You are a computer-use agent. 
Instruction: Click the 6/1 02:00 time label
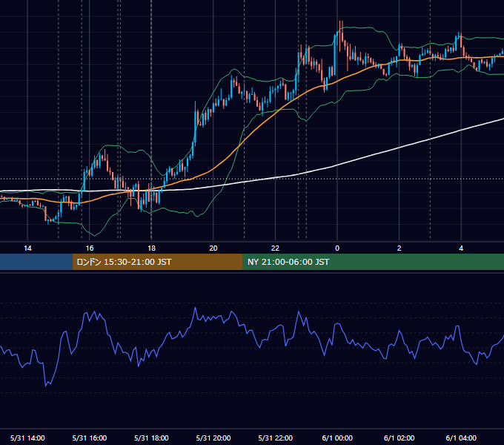(399, 438)
